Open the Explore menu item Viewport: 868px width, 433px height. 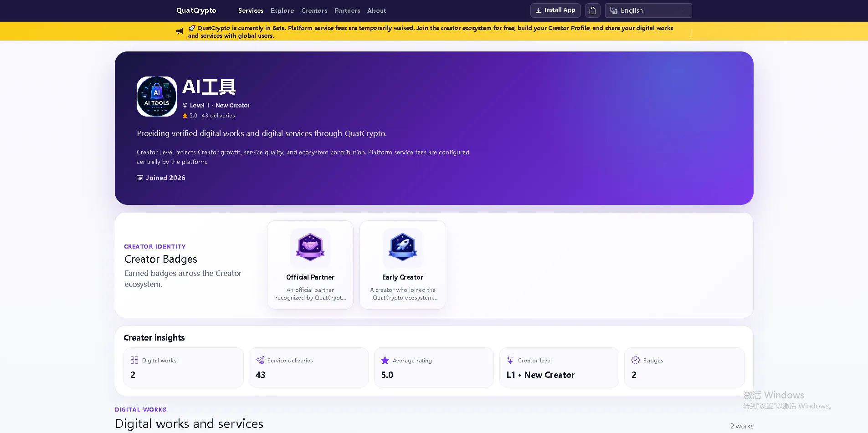pyautogui.click(x=282, y=10)
